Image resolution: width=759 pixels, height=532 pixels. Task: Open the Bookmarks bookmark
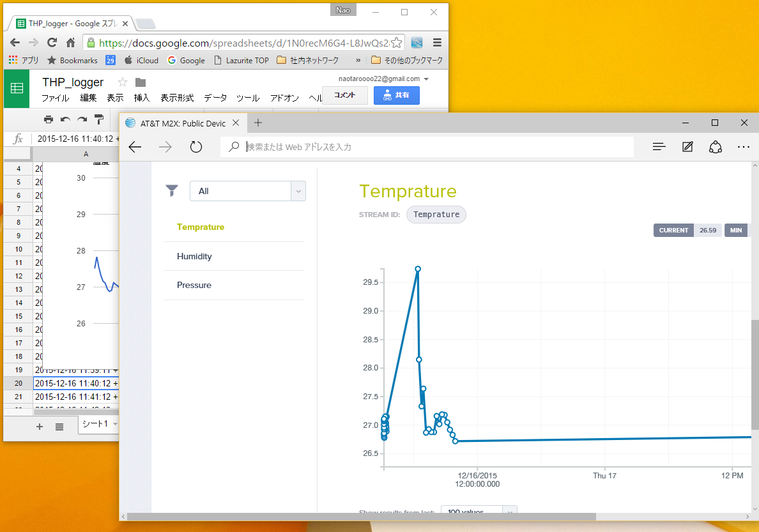pos(73,60)
